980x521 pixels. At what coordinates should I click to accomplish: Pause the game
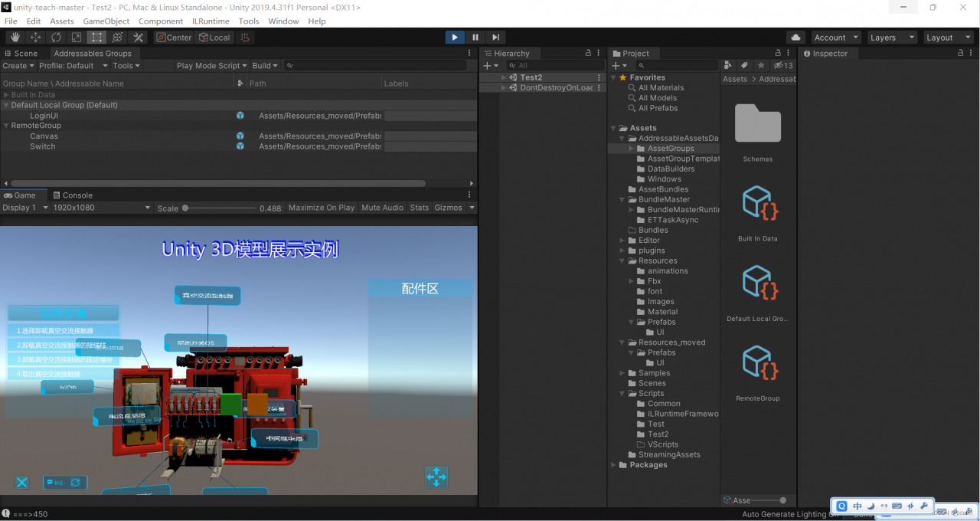pyautogui.click(x=475, y=37)
